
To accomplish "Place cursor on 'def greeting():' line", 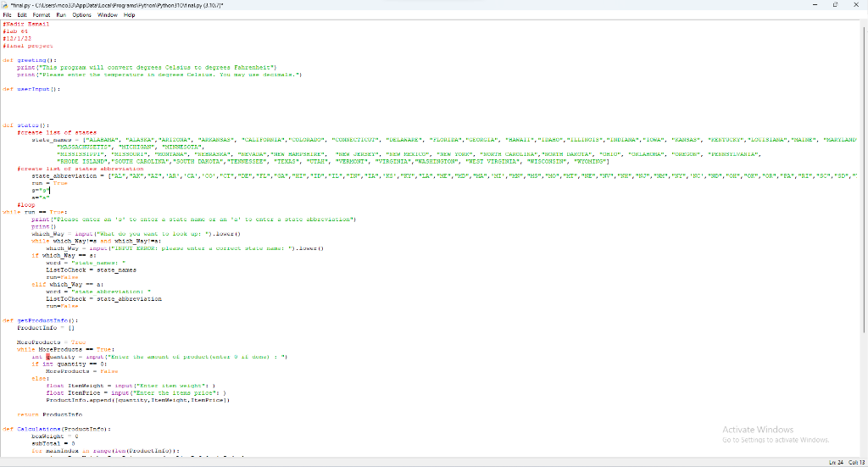I will [x=30, y=60].
